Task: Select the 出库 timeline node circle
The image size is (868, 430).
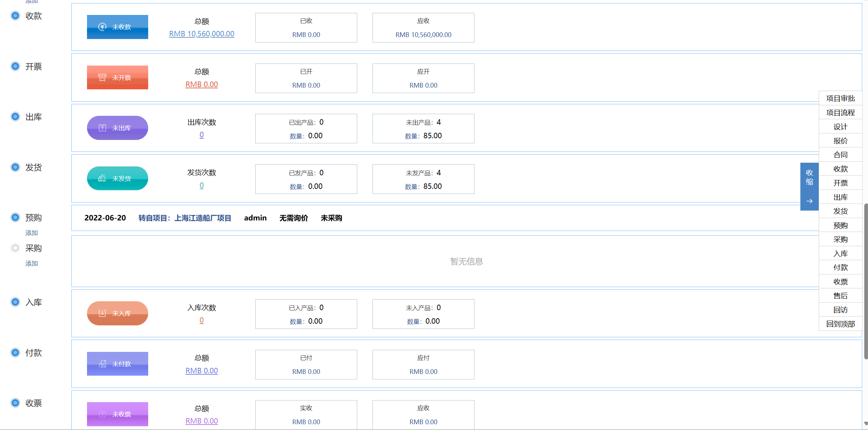Action: [15, 117]
